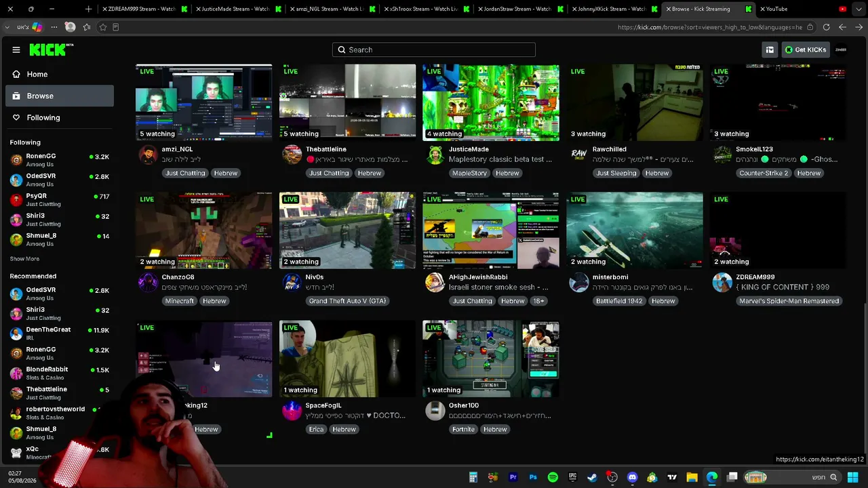Viewport: 868px width, 488px height.
Task: Open the Windows Start menu
Action: click(853, 477)
